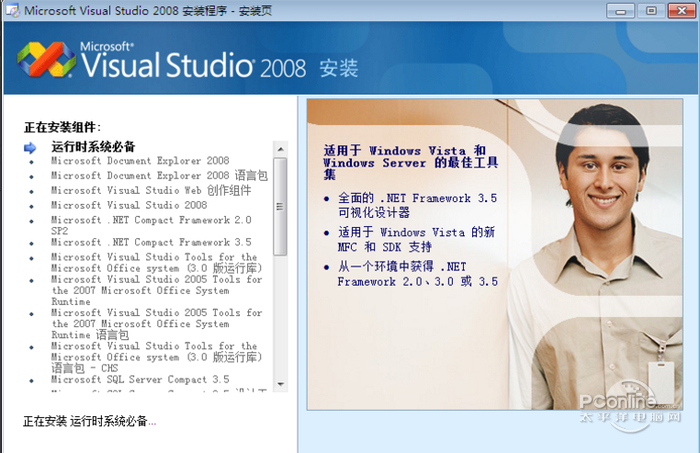Select the Microsoft Visual Studio 2008 entry
This screenshot has width=700, height=453.
coord(129,205)
